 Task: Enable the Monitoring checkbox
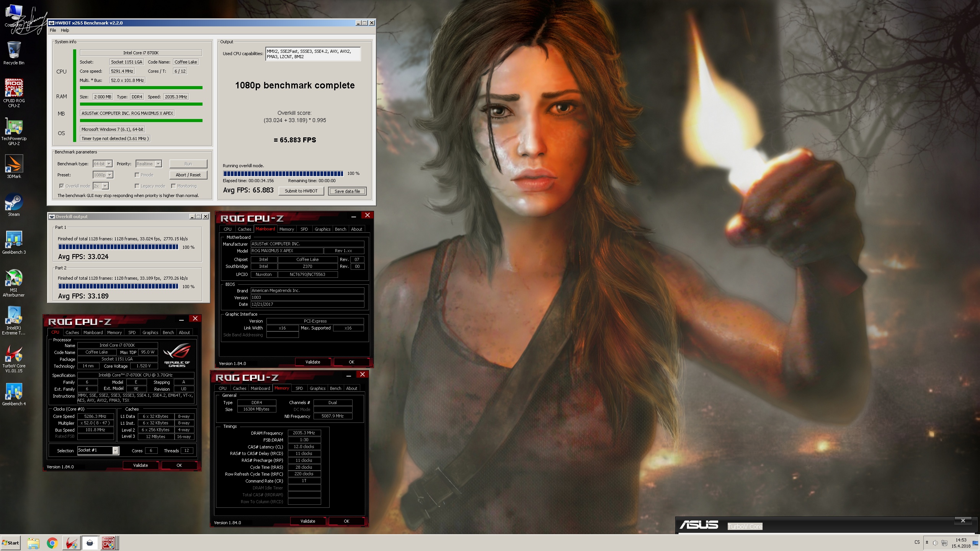pyautogui.click(x=173, y=186)
